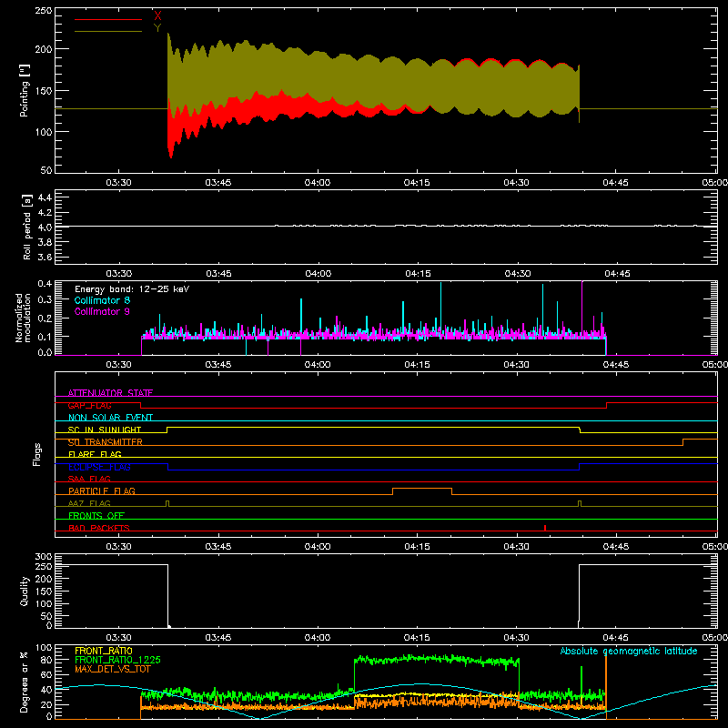The height and width of the screenshot is (728, 728).
Task: Click the 4.4 tick on Roll period axis
Action: coord(45,197)
